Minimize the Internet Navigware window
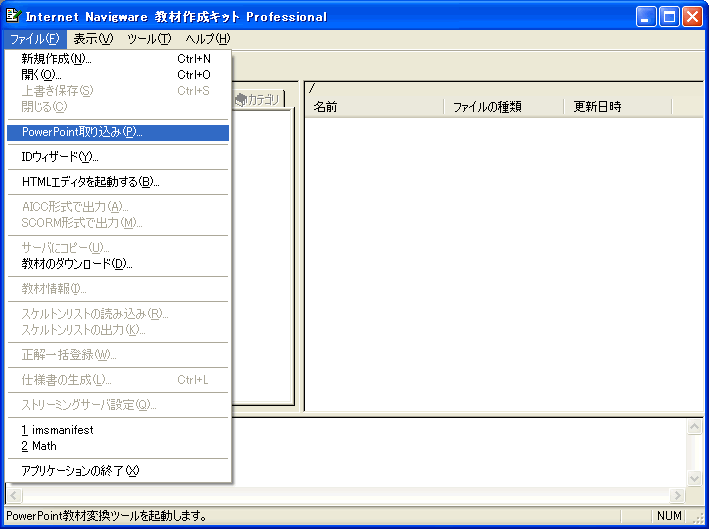 (646, 17)
